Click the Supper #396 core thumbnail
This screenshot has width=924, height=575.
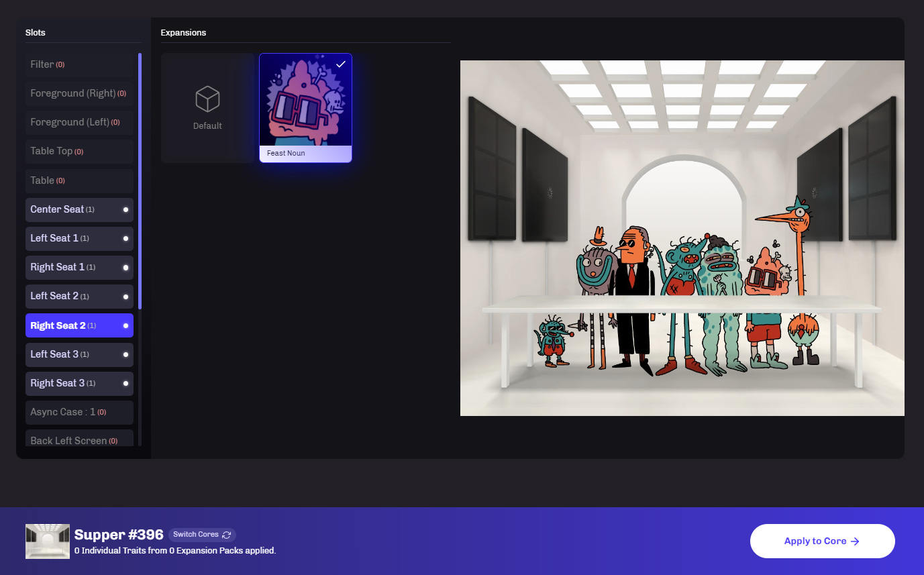click(x=48, y=541)
